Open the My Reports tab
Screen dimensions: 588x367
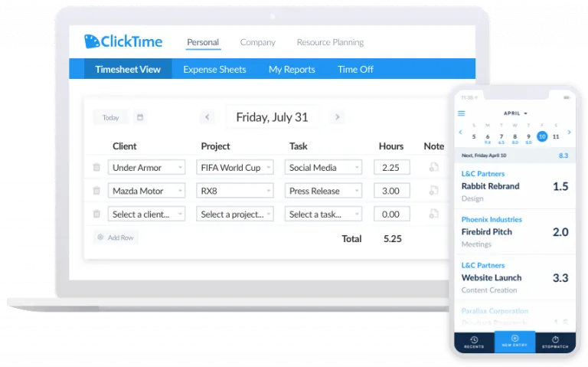(292, 69)
